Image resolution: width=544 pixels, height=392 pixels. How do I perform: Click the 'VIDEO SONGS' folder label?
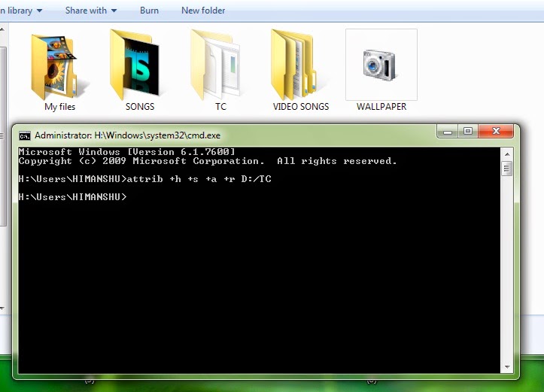301,107
